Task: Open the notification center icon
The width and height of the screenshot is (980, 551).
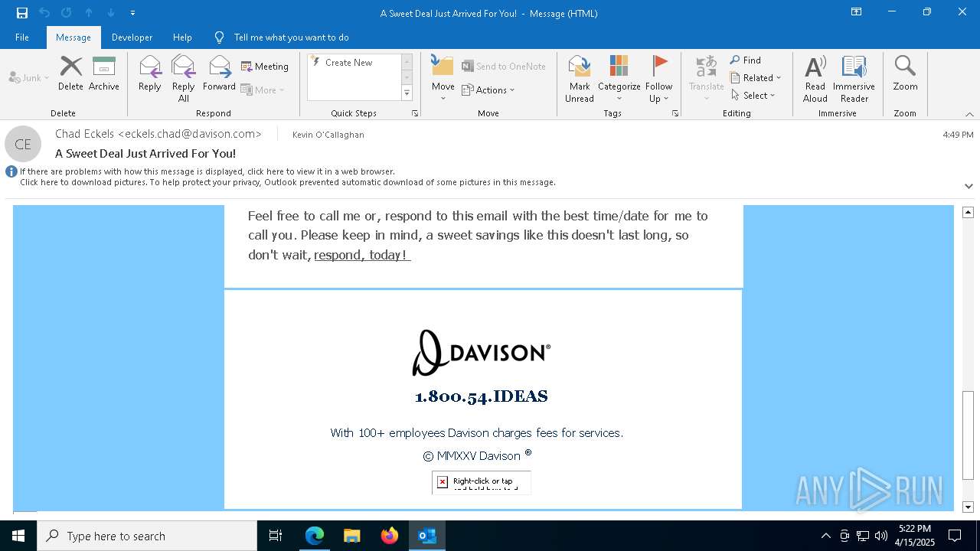Action: tap(955, 536)
